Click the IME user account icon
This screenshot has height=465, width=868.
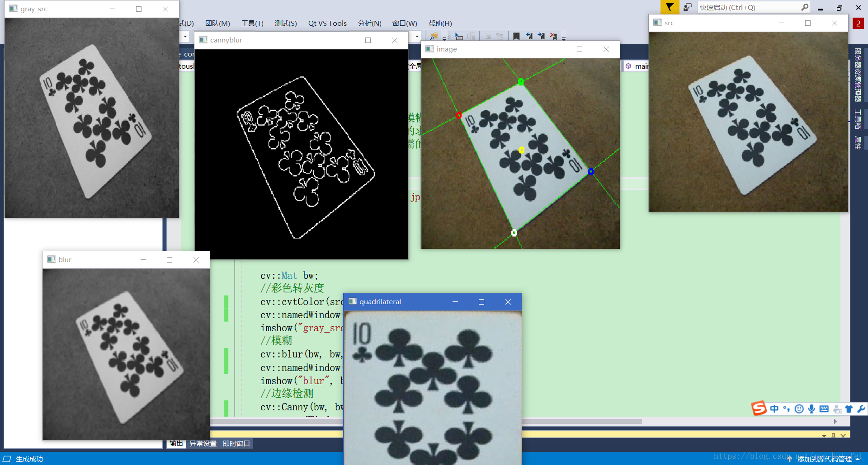(837, 409)
